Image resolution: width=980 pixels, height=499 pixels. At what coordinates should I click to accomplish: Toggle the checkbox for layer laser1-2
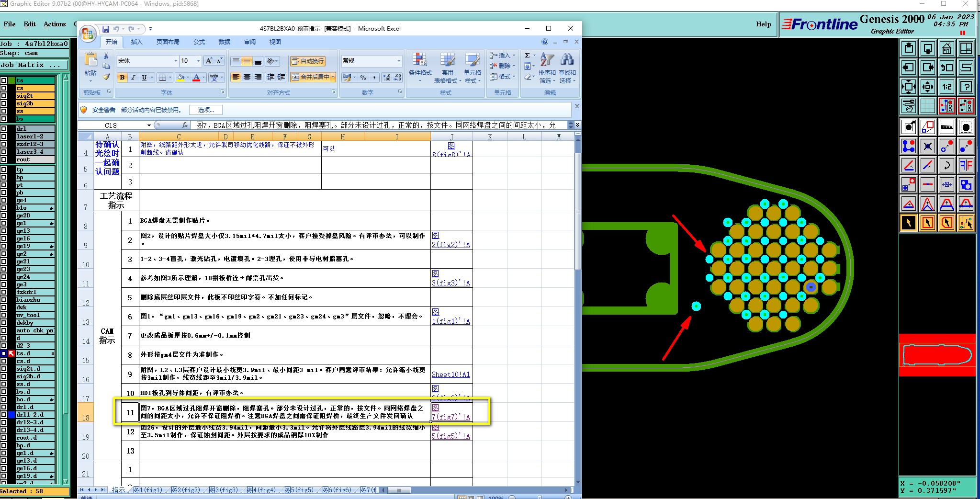coord(4,136)
